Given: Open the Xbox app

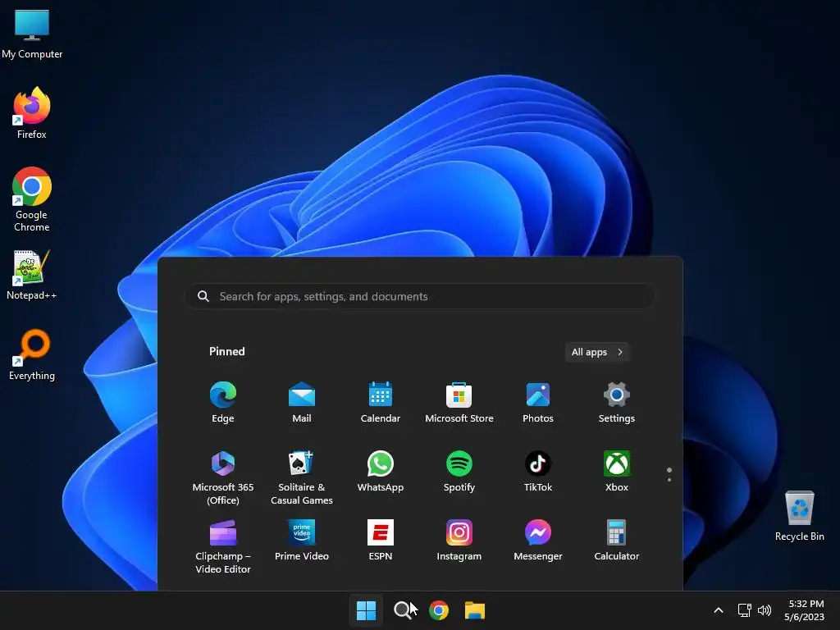Looking at the screenshot, I should [x=617, y=472].
